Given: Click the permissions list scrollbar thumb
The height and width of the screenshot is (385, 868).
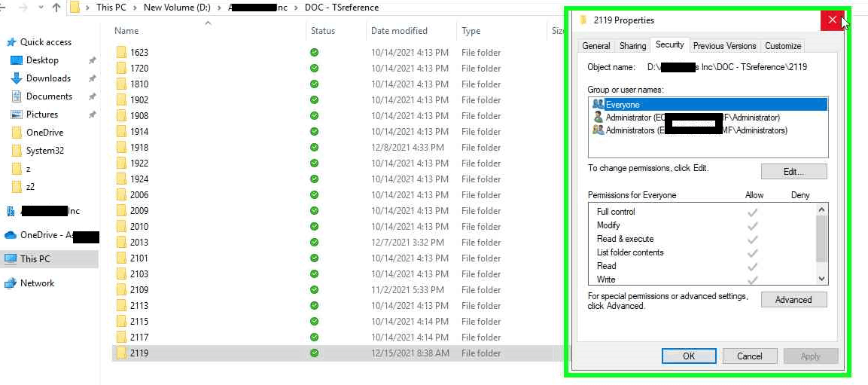Looking at the screenshot, I should point(821,238).
